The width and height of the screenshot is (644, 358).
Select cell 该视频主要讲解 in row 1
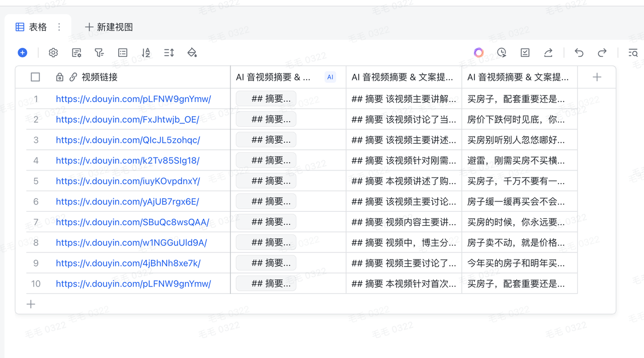pyautogui.click(x=404, y=99)
